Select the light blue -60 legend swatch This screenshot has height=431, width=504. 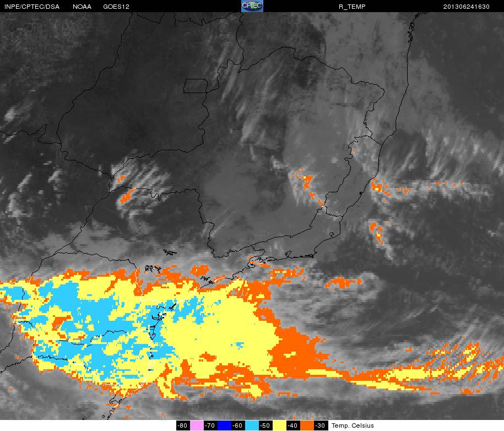pos(252,425)
